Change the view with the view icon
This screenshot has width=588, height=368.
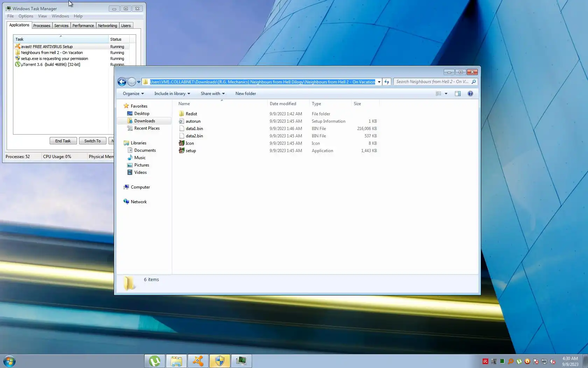point(438,94)
